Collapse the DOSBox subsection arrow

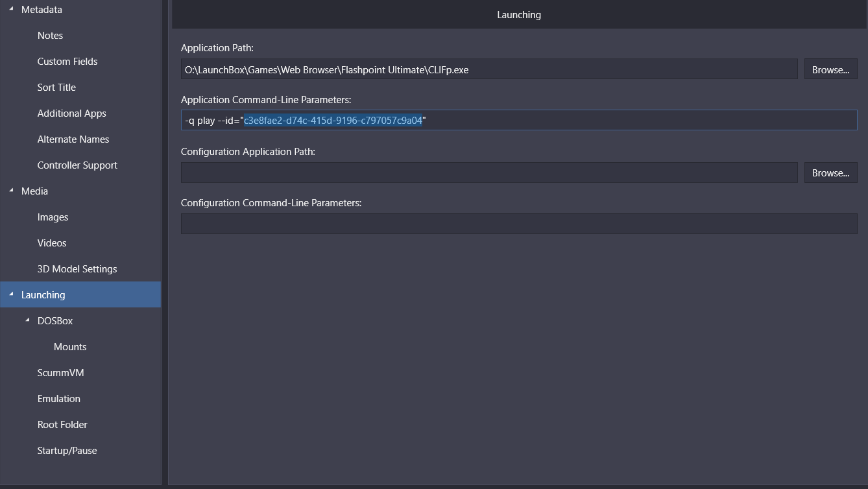(x=27, y=320)
